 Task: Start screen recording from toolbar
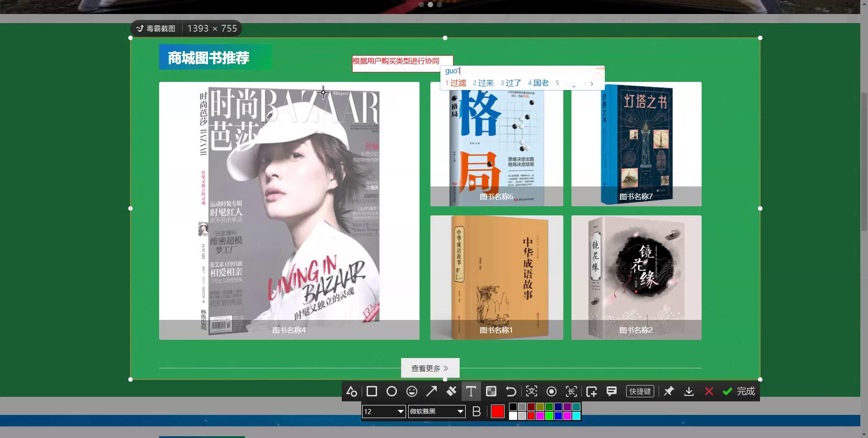pos(552,391)
